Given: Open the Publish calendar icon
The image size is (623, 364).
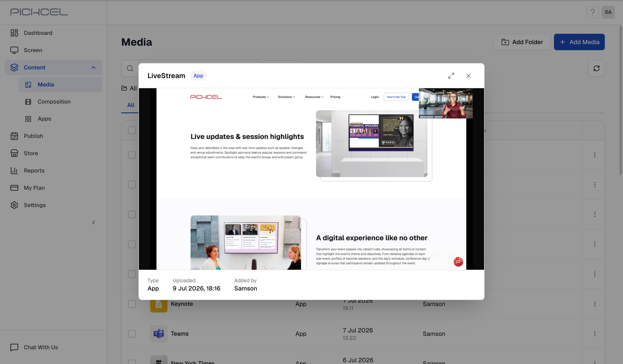Looking at the screenshot, I should (x=14, y=136).
